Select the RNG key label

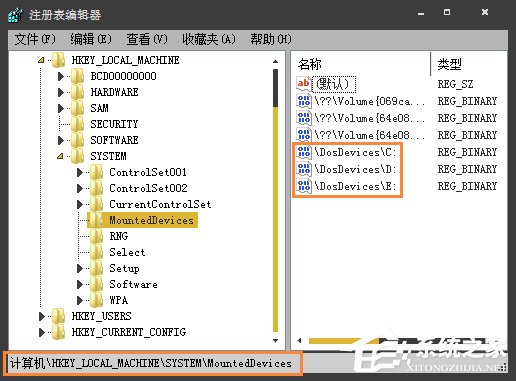pyautogui.click(x=119, y=236)
